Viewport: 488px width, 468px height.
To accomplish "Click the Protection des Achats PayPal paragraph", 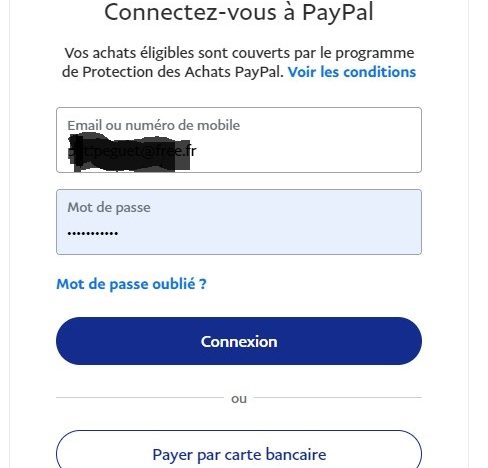I will pos(239,63).
